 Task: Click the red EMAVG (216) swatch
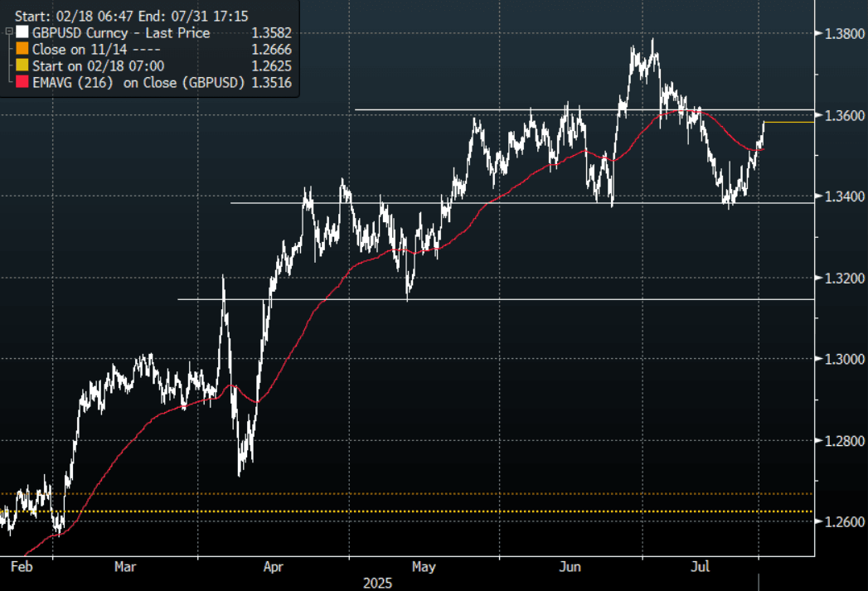(x=22, y=81)
